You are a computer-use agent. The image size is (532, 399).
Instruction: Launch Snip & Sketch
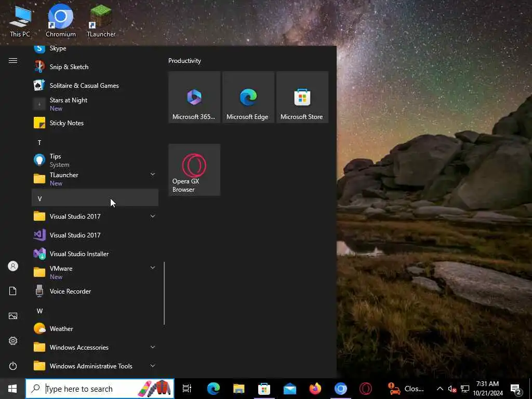coord(95,67)
